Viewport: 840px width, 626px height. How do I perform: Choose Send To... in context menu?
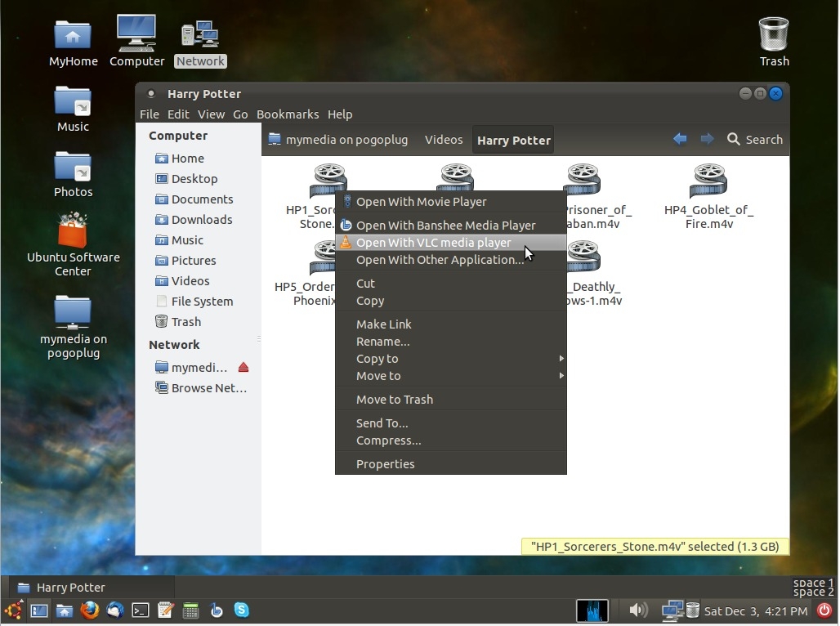[450, 423]
